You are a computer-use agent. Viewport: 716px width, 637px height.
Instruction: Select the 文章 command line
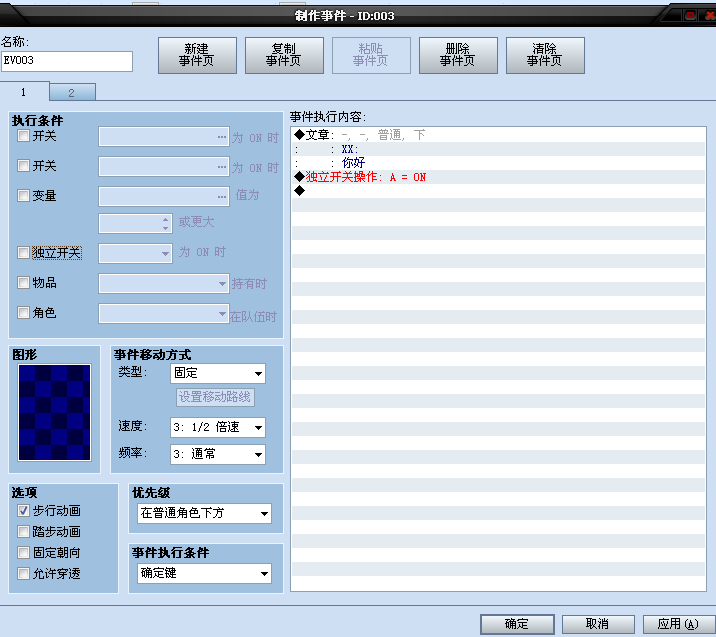tap(498, 135)
